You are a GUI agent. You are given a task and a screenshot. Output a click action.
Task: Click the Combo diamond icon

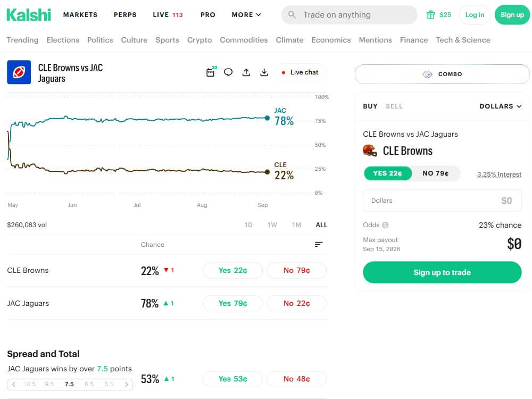tap(427, 74)
